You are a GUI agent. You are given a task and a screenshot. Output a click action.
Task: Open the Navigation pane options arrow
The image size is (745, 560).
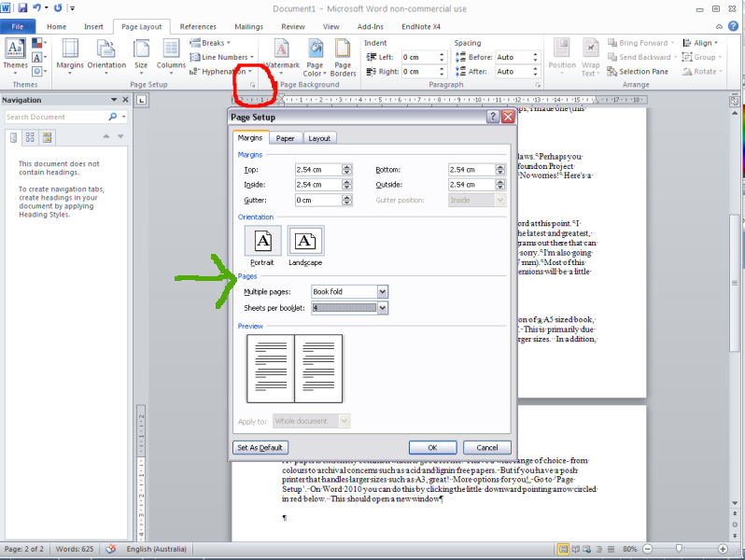tap(114, 100)
